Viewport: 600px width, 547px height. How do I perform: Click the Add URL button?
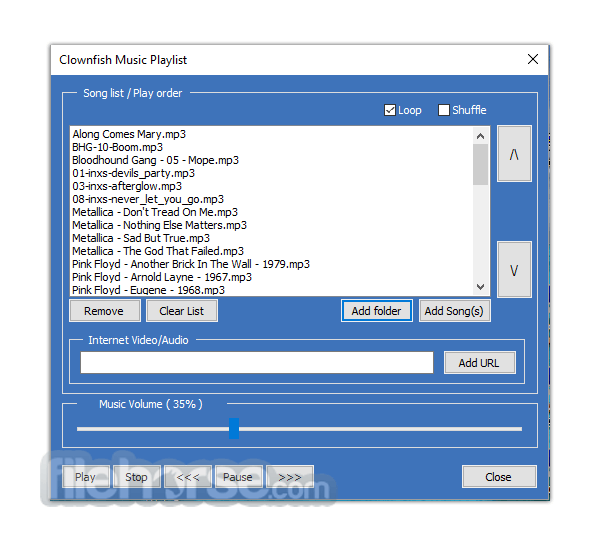(479, 362)
